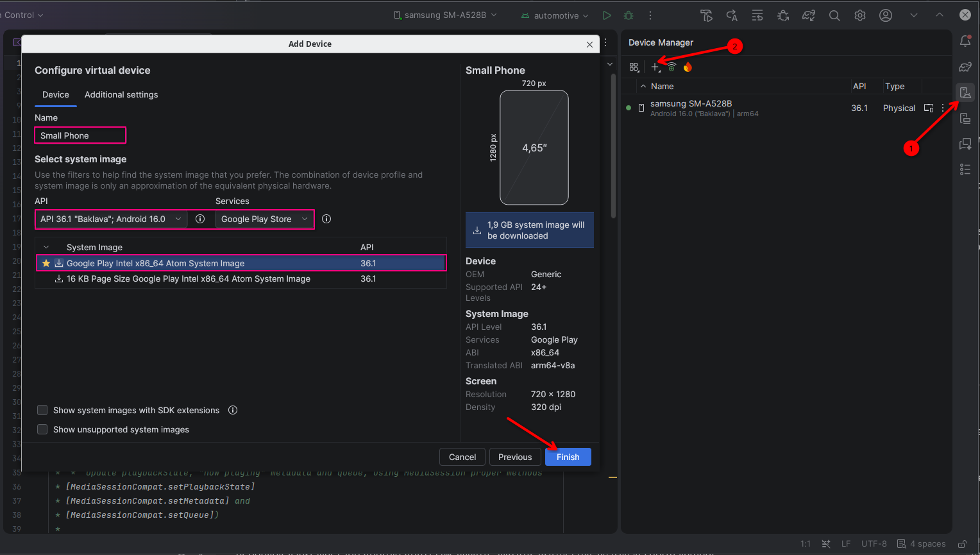Open Search Everywhere magnifier icon
The height and width of the screenshot is (555, 980).
(834, 15)
